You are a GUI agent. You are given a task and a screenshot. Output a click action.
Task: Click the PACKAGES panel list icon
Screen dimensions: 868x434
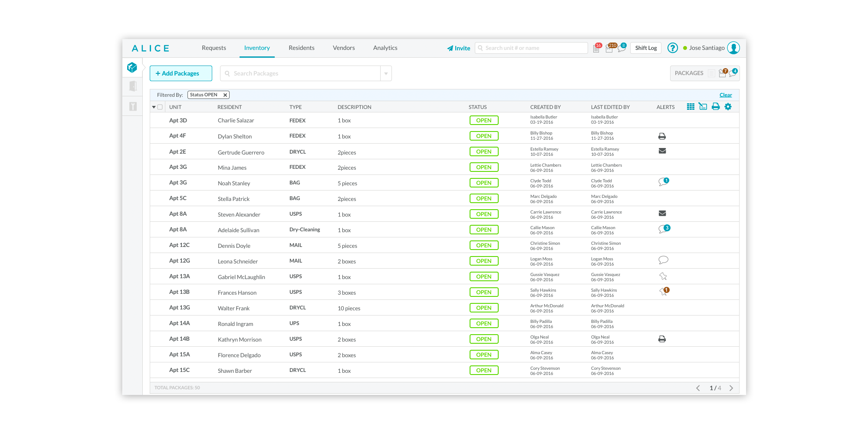point(711,73)
